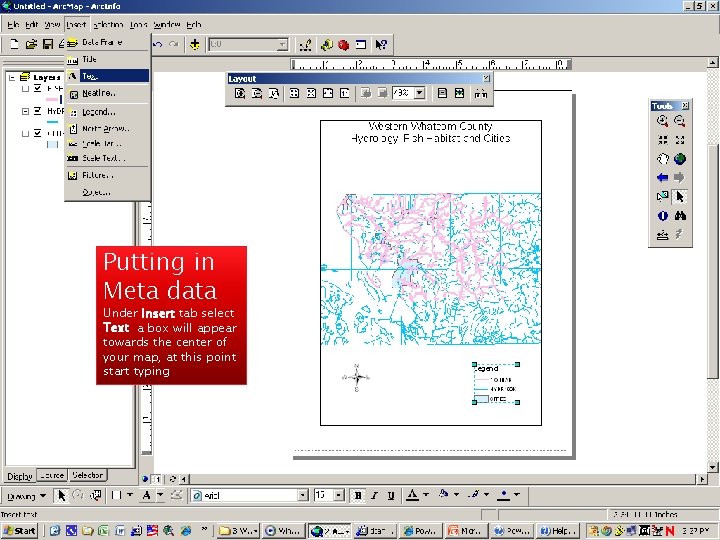Click Zoom to 100% on Layout toolbar
The width and height of the screenshot is (720, 540).
(344, 93)
